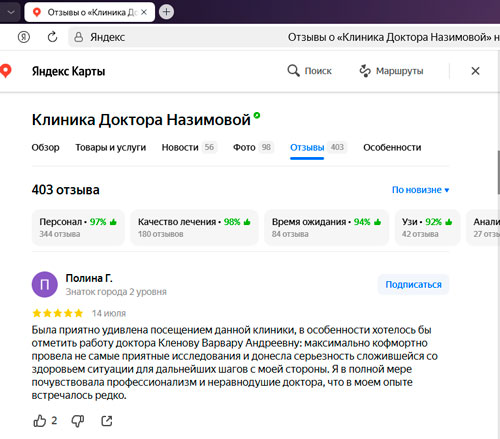This screenshot has height=439, width=500.
Task: Dislike the review from Полина Г.
Action: pyautogui.click(x=78, y=421)
